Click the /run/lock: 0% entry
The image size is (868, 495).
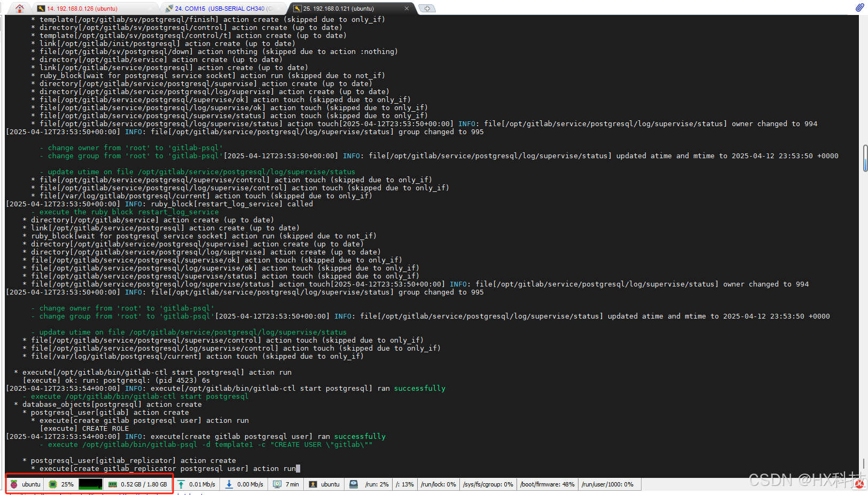[x=439, y=484]
